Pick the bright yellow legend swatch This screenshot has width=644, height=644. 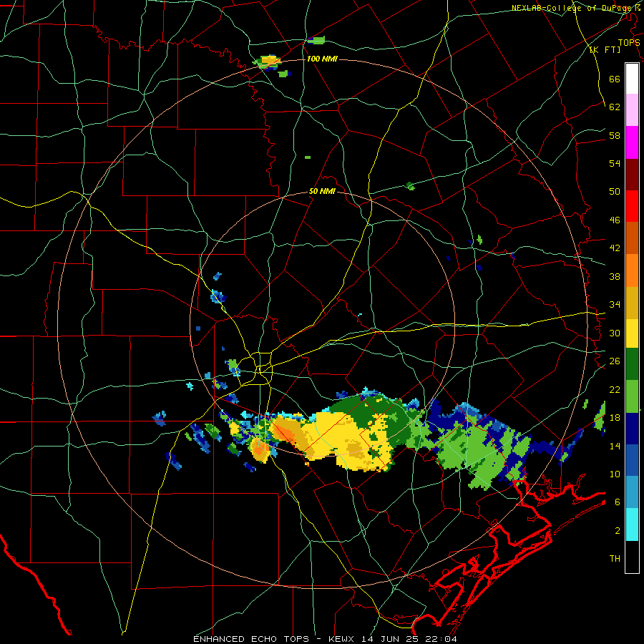point(632,333)
